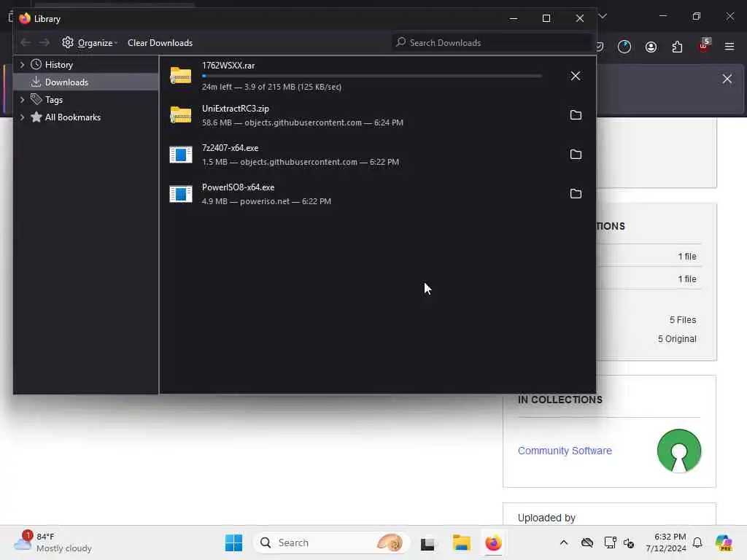Click the muted volume tray icon
The image size is (747, 560).
click(629, 543)
